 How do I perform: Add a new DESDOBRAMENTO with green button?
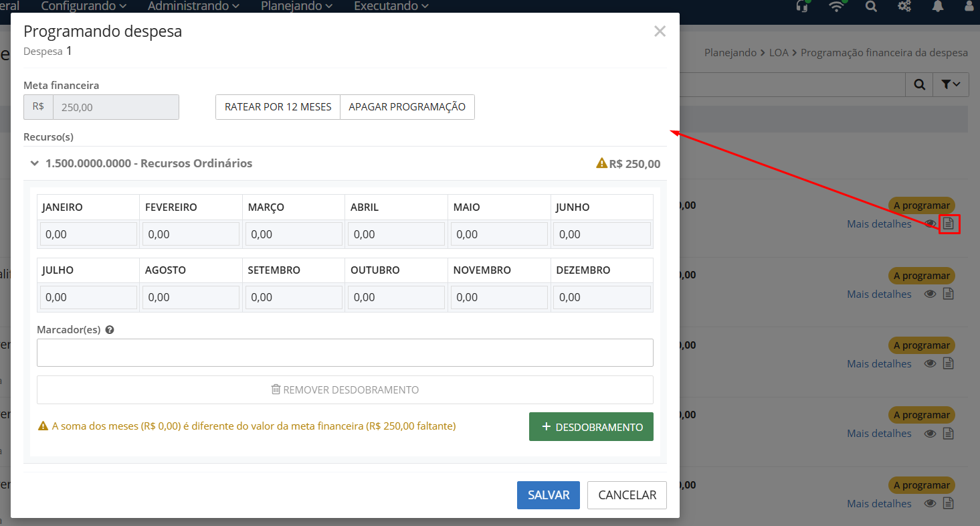591,427
